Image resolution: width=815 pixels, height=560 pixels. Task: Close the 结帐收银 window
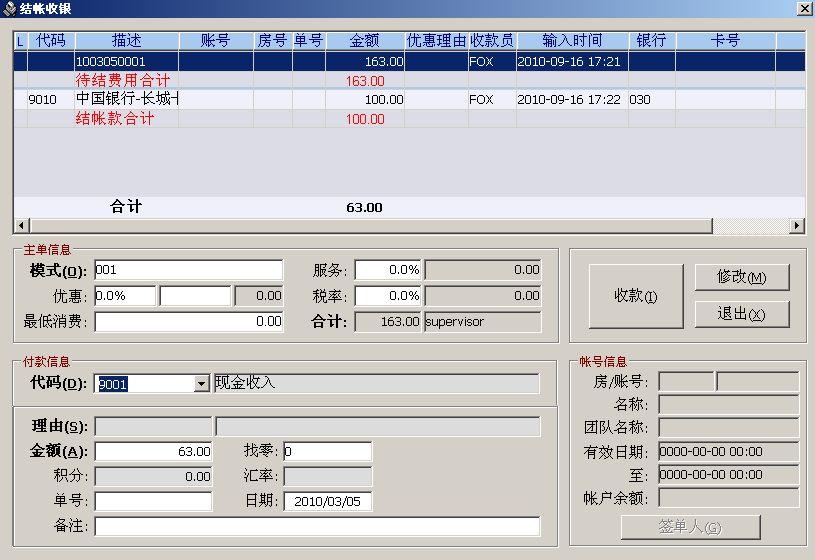click(x=805, y=9)
